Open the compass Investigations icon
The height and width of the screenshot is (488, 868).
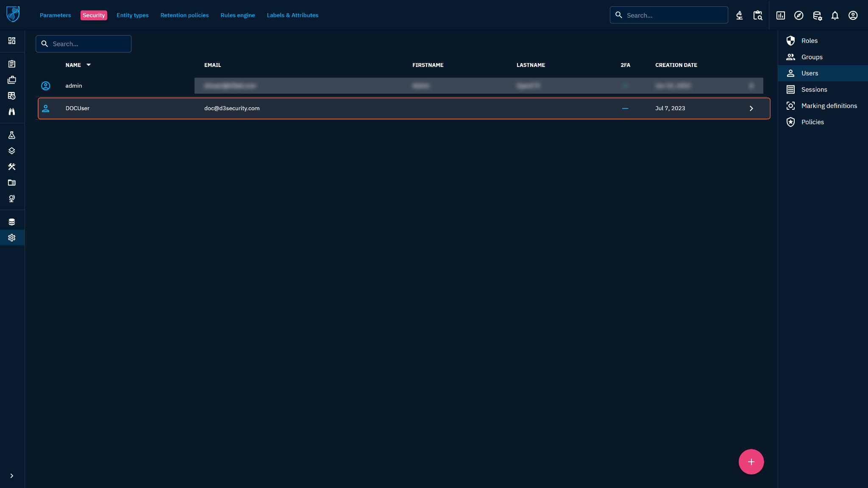click(798, 16)
